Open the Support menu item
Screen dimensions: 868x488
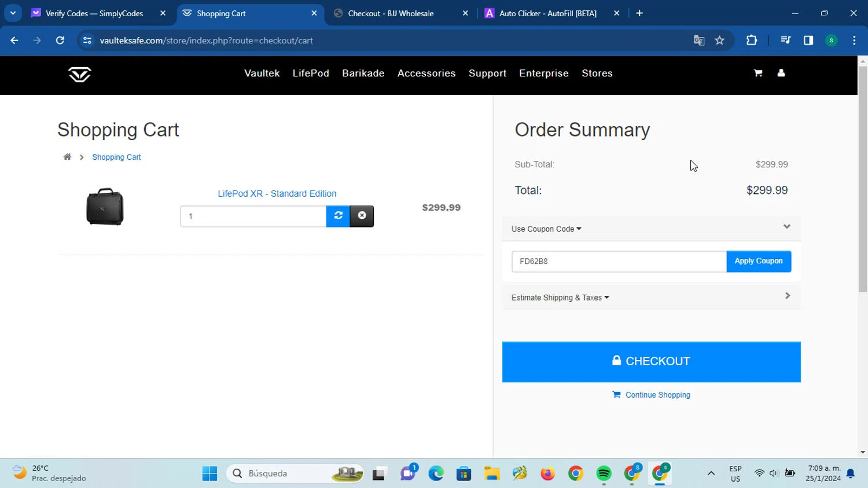tap(488, 74)
